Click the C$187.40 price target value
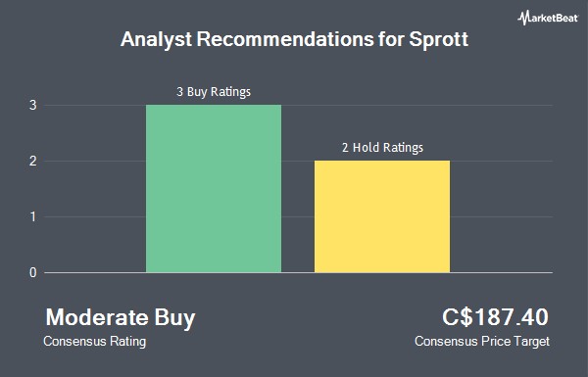The height and width of the screenshot is (377, 588). tap(495, 317)
